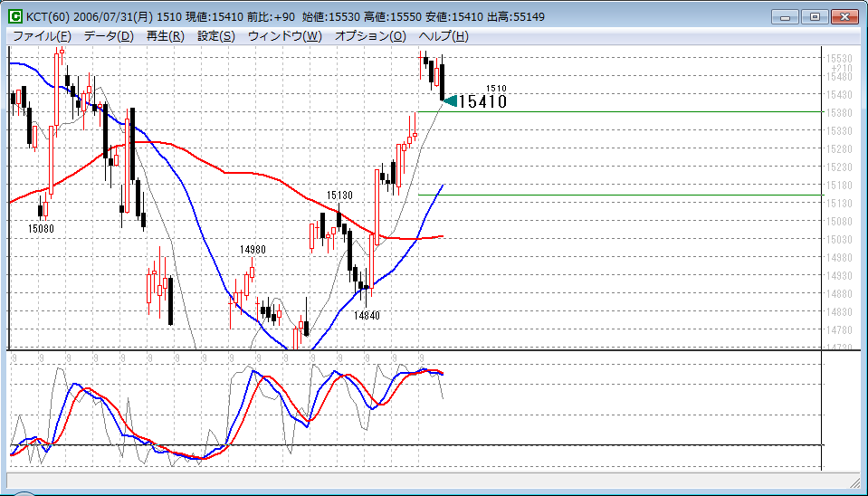
Task: Maximize the KCT chart window
Action: 814,16
